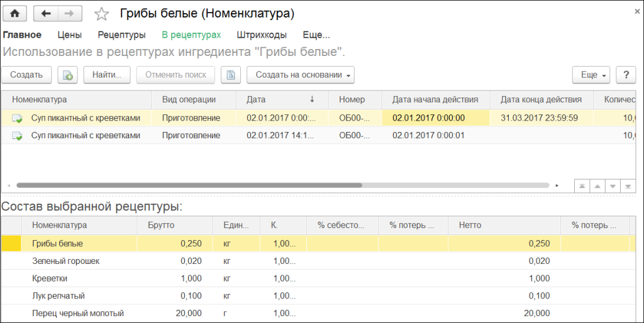The height and width of the screenshot is (323, 644).
Task: Click the horizontal scrollbar of the recipes table
Action: coord(189,186)
